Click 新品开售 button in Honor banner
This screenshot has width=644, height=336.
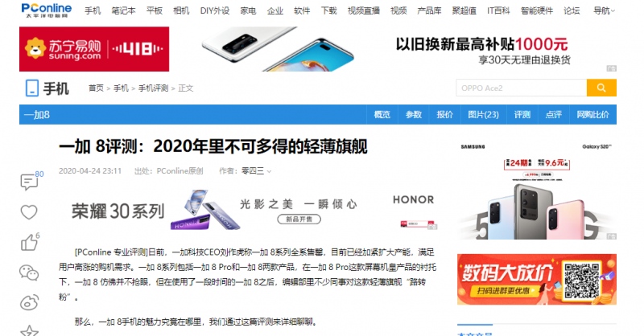[299, 219]
